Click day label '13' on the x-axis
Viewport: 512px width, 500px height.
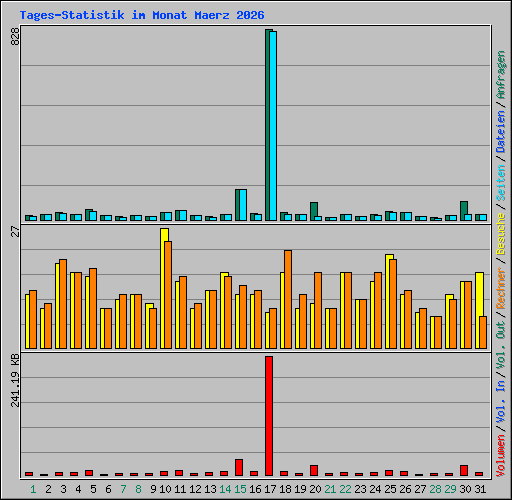(x=210, y=489)
